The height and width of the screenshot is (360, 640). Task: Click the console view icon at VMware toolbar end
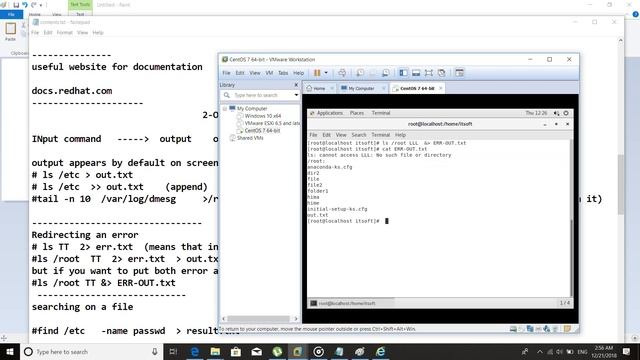click(x=460, y=73)
